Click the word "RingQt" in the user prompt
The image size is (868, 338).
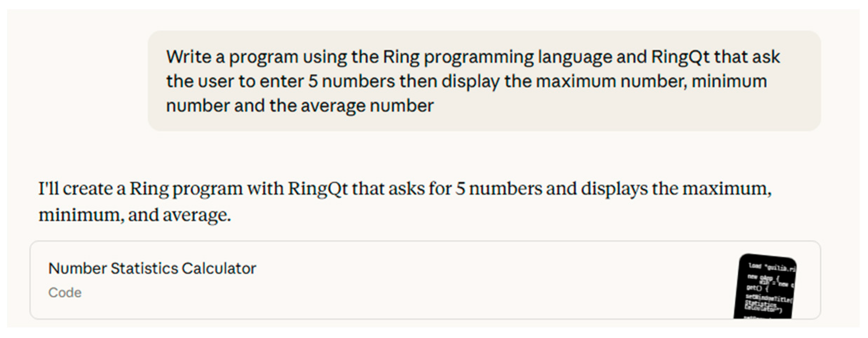[x=680, y=57]
